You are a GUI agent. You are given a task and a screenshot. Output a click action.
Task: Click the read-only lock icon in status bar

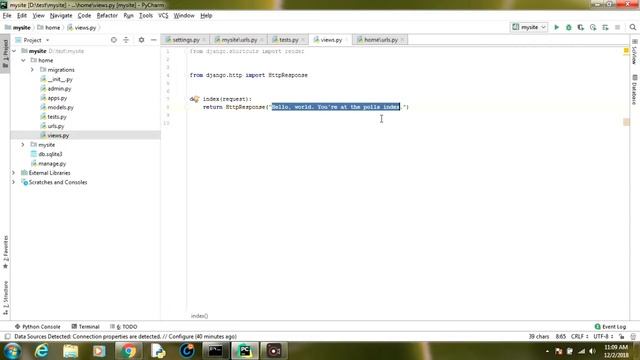tap(621, 337)
